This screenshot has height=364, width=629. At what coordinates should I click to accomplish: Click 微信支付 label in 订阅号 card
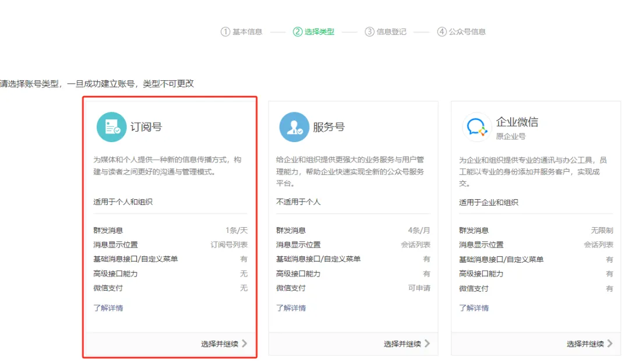108,288
